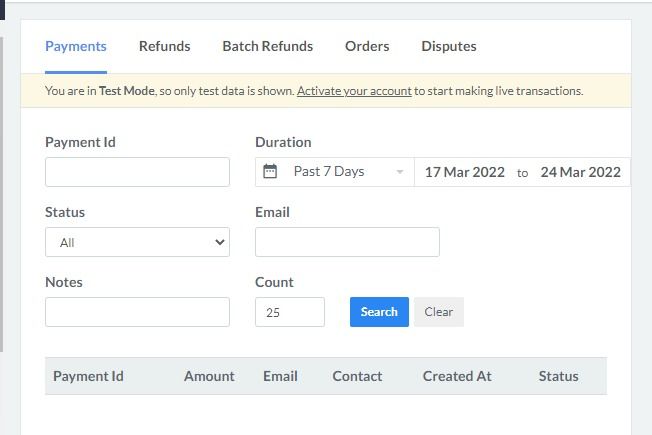This screenshot has width=652, height=435.
Task: Click the Amount column header
Action: [209, 376]
